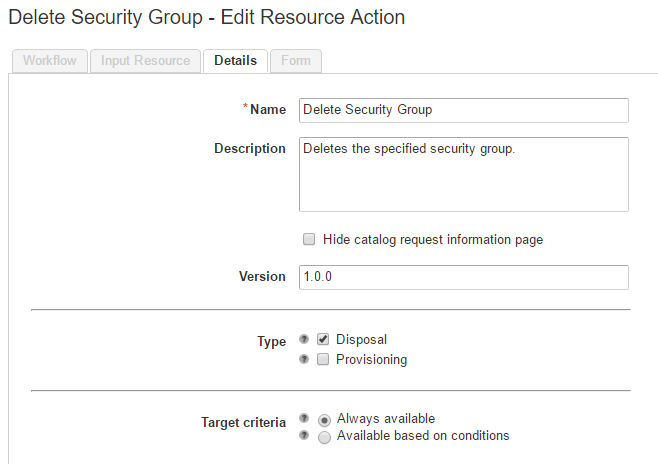Select Always available radio button

[x=324, y=420]
